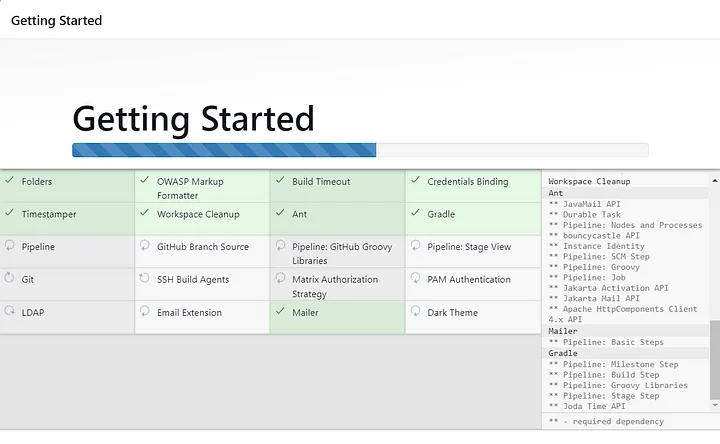Click the checkmark icon beside Ant plugin cell
The width and height of the screenshot is (720, 444).
click(280, 213)
